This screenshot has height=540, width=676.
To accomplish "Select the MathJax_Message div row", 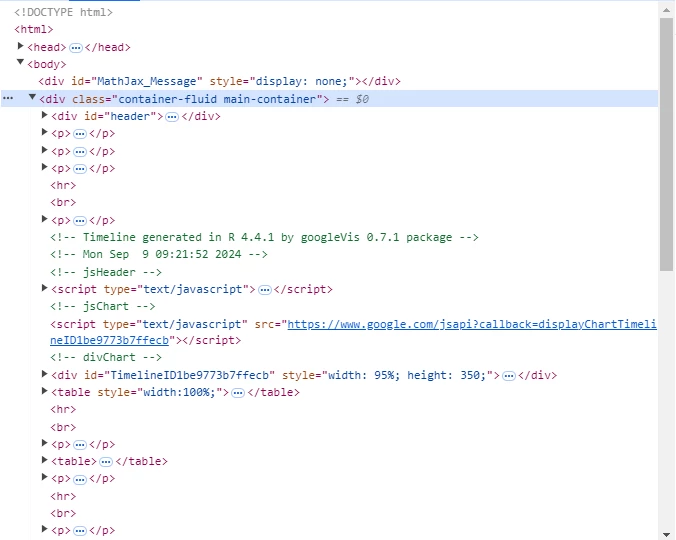I will [x=219, y=81].
